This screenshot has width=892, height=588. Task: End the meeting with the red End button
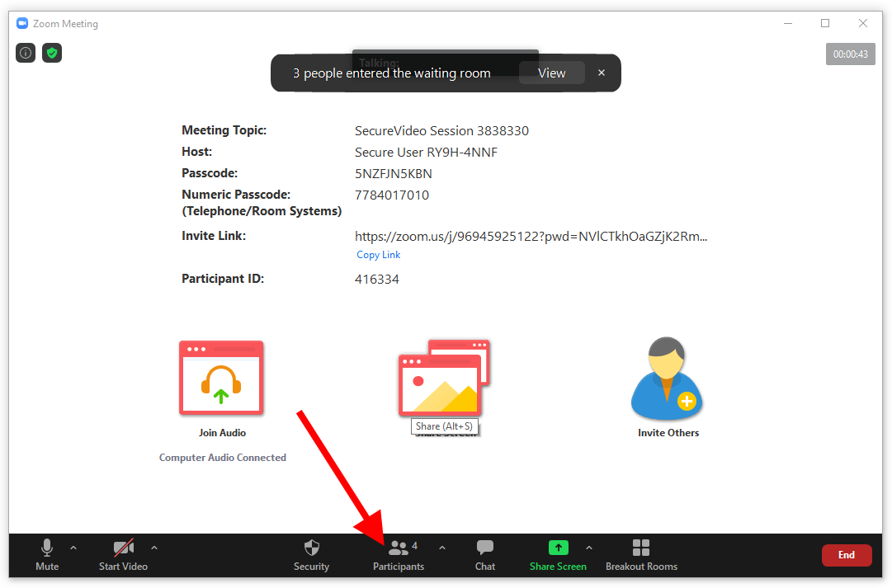point(847,555)
